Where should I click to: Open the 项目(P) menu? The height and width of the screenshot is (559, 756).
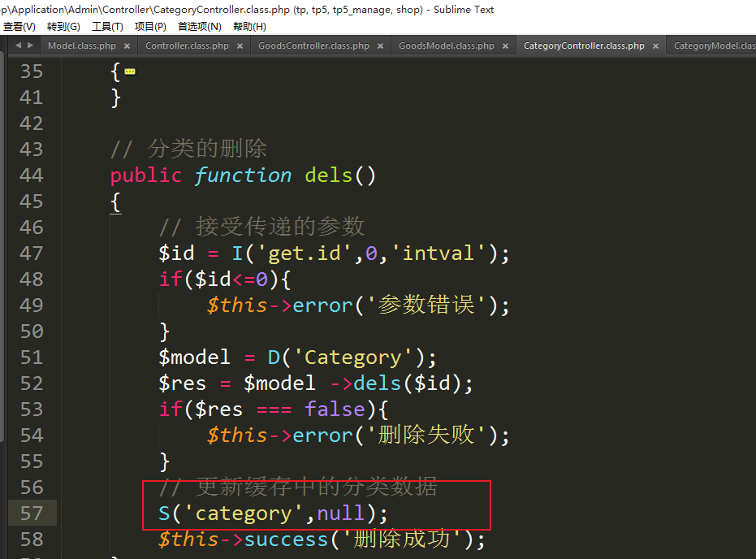coord(150,27)
